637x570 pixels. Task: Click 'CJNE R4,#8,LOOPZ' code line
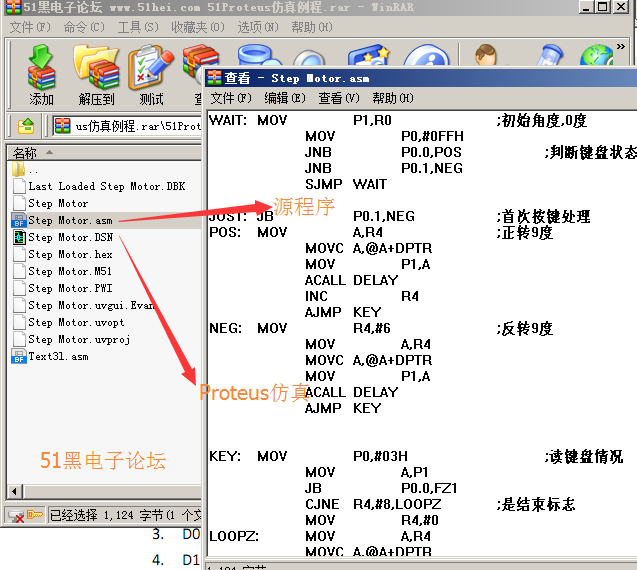pos(373,504)
